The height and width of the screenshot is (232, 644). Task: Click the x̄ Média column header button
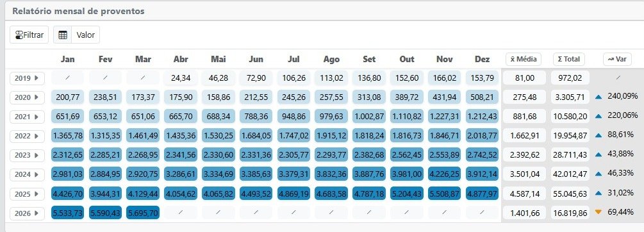(524, 59)
